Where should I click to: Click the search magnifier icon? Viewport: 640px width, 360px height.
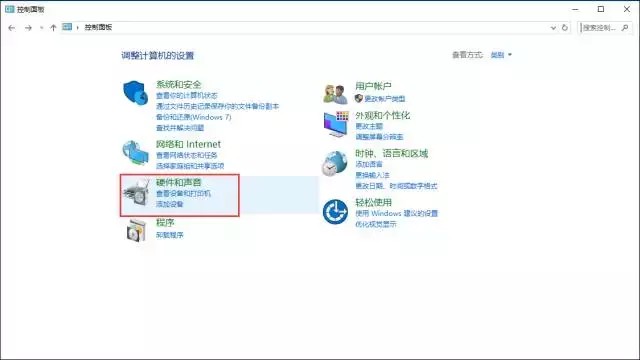pos(625,28)
